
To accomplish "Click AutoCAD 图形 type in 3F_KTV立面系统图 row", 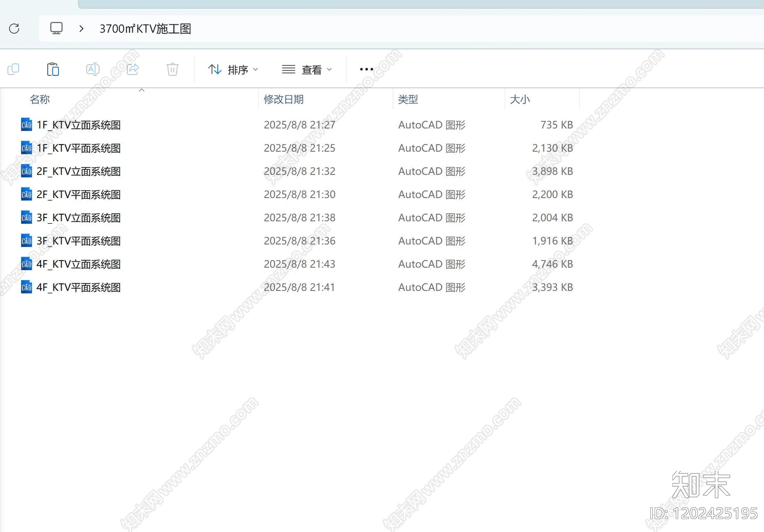I will coord(432,218).
